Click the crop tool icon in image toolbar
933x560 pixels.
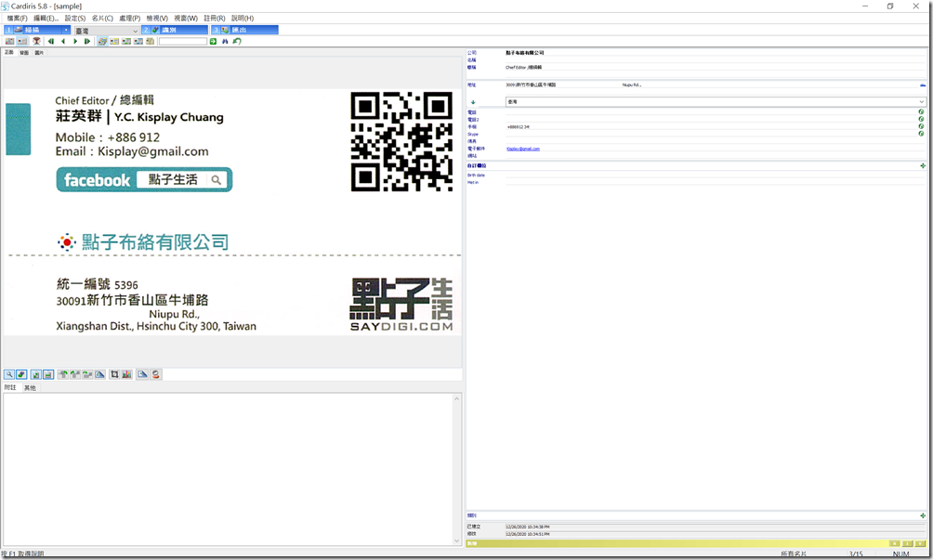pyautogui.click(x=114, y=374)
